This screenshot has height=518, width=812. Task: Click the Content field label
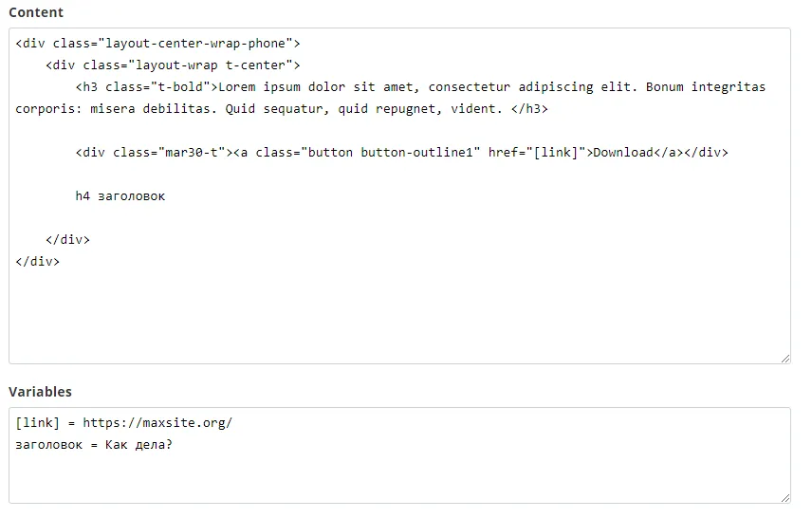pos(36,12)
